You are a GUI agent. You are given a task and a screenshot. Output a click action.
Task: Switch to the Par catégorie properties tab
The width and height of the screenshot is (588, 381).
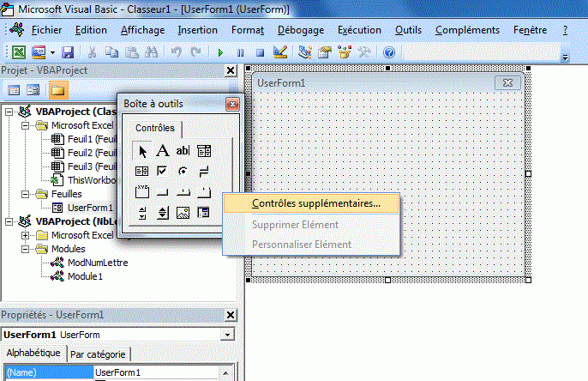pyautogui.click(x=98, y=354)
